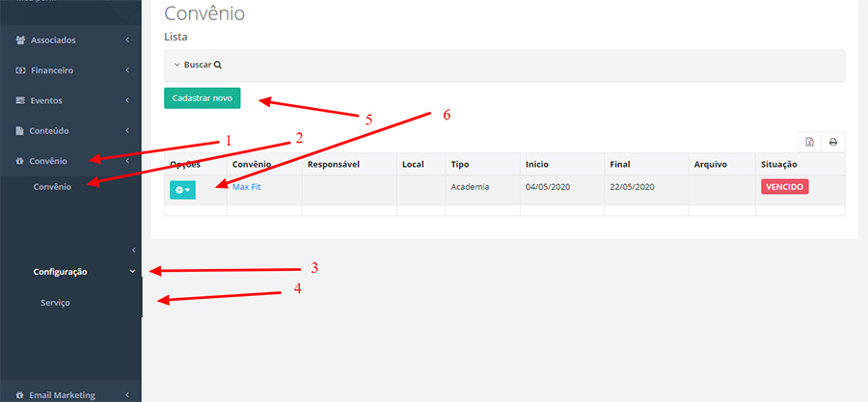Click the Associados people icon in sidebar
This screenshot has height=402, width=868.
[x=20, y=40]
